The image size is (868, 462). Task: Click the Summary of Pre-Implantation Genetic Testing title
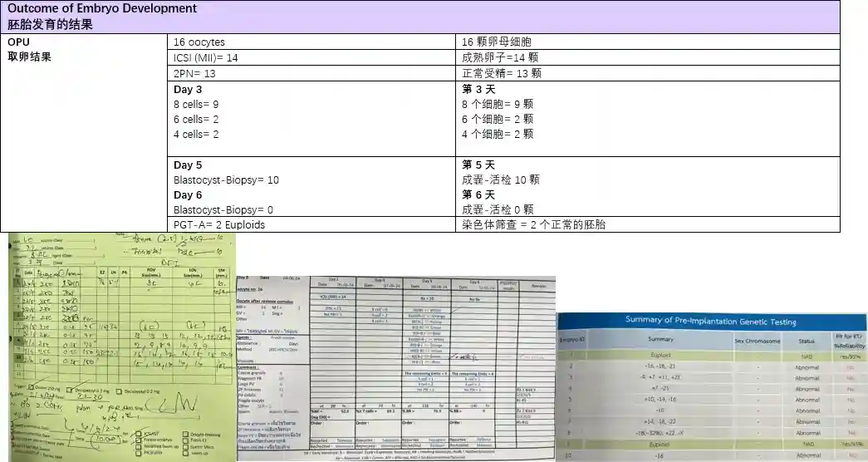pos(710,322)
